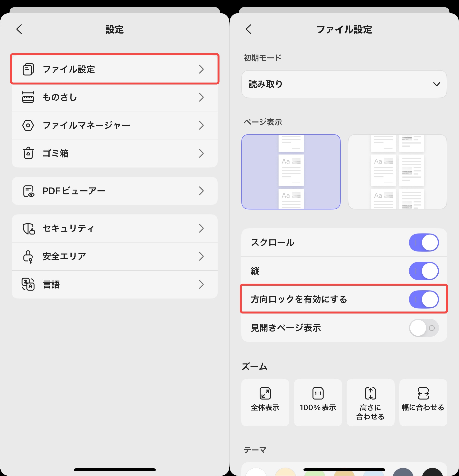Select 100%表示 zoom option
The width and height of the screenshot is (459, 476).
(318, 402)
